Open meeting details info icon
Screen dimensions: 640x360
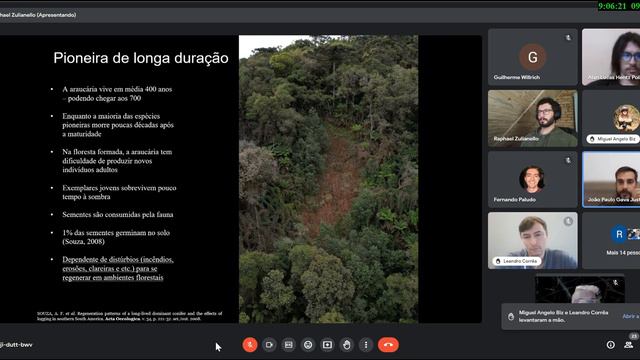point(611,345)
